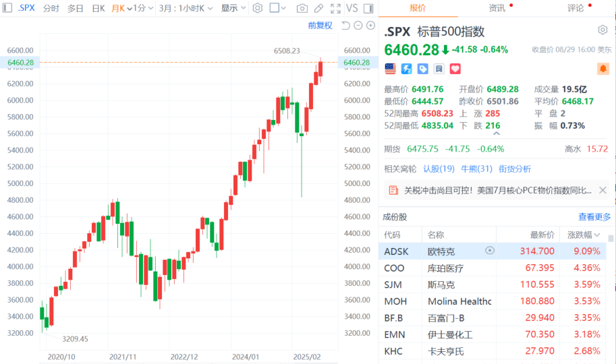Viewport: 616px width, 364px height.
Task: Open the note memo icon
Action: (x=439, y=69)
